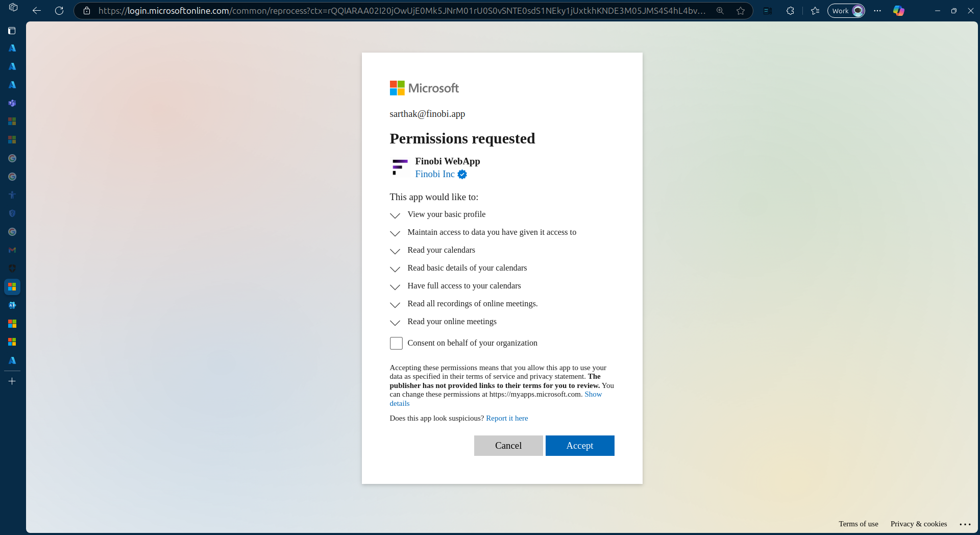Expand Maintain access to data permission

click(395, 233)
